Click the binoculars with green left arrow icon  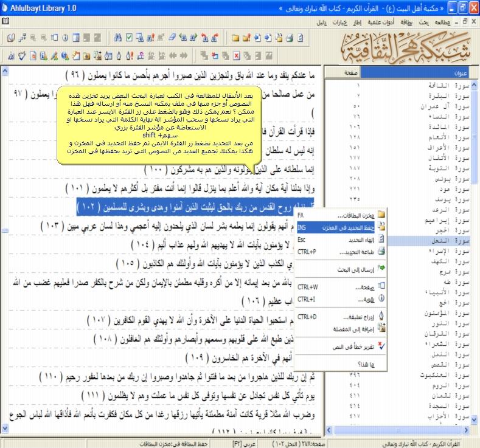point(183,38)
